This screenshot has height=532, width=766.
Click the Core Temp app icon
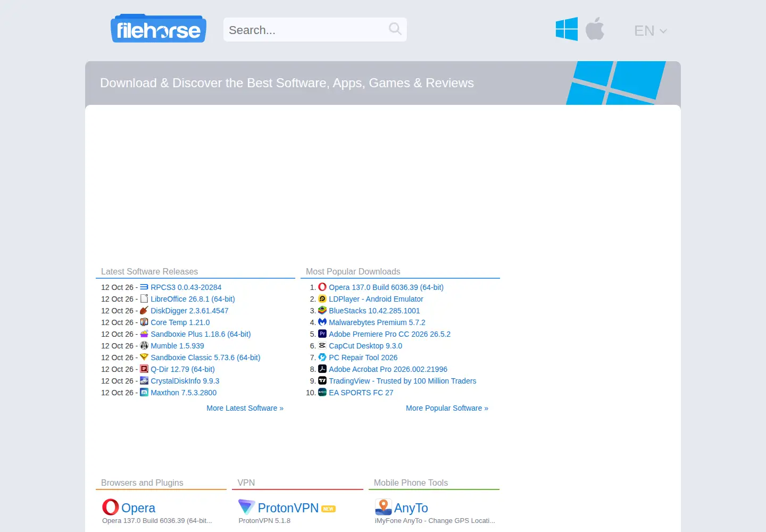144,322
